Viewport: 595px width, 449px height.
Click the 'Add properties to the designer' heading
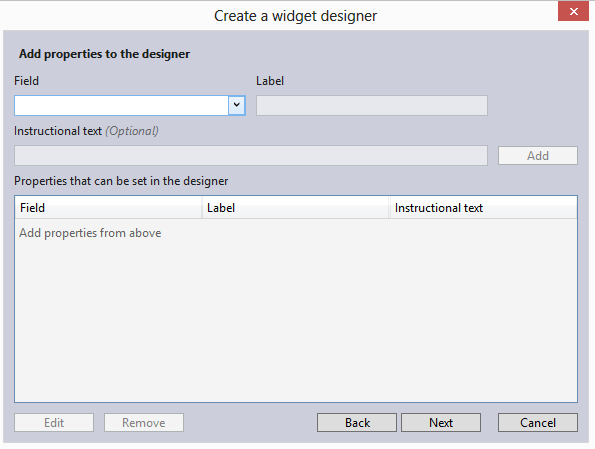[104, 54]
